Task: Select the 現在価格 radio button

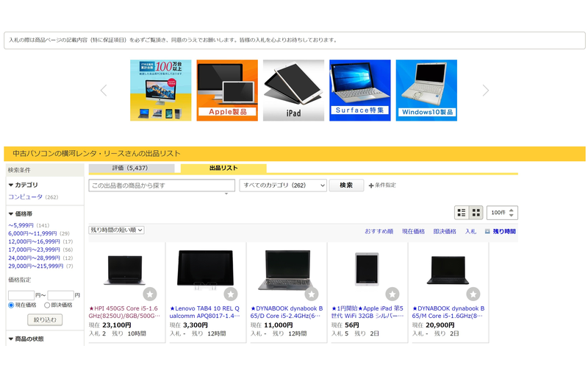Action: 11,305
